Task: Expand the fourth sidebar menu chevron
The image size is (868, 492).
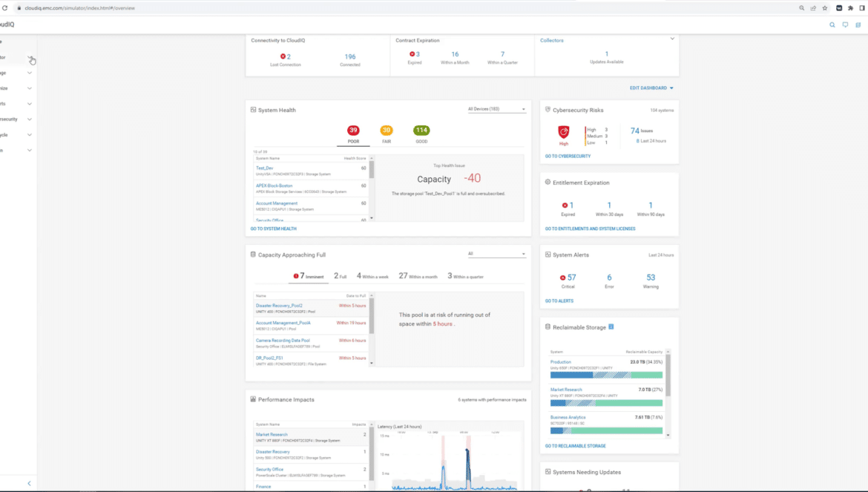Action: coord(30,88)
